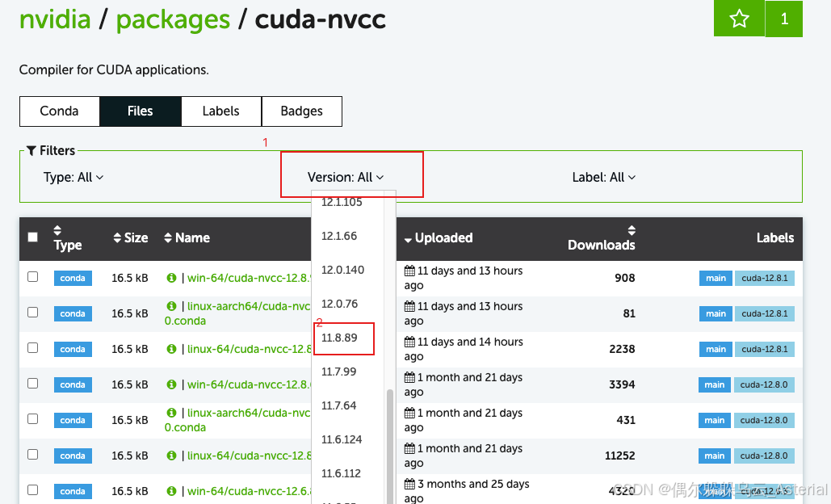Check the box for the 81-download row

(33, 312)
